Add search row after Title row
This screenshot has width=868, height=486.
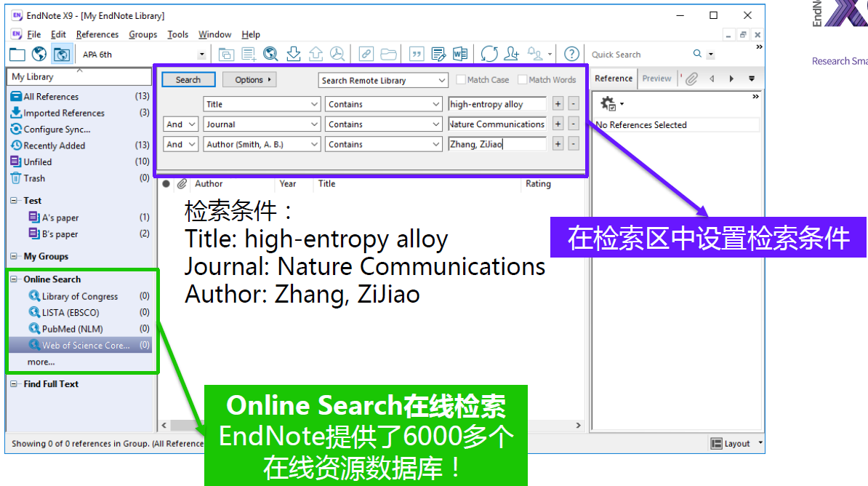[x=558, y=103]
